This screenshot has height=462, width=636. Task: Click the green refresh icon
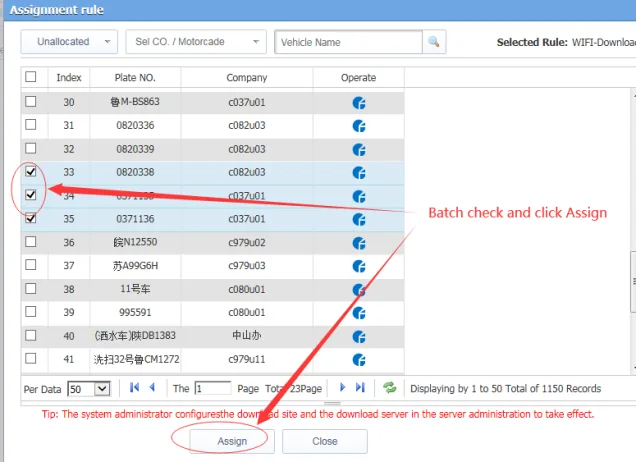pyautogui.click(x=390, y=387)
